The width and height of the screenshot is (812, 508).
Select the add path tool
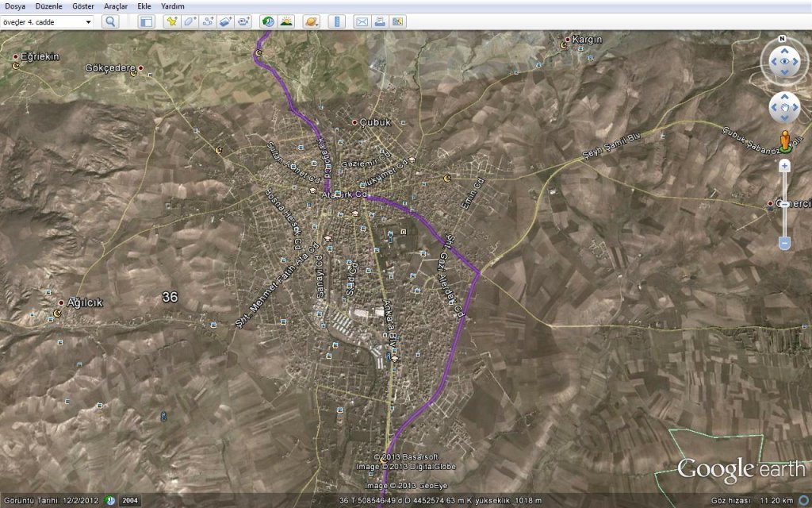pos(208,21)
